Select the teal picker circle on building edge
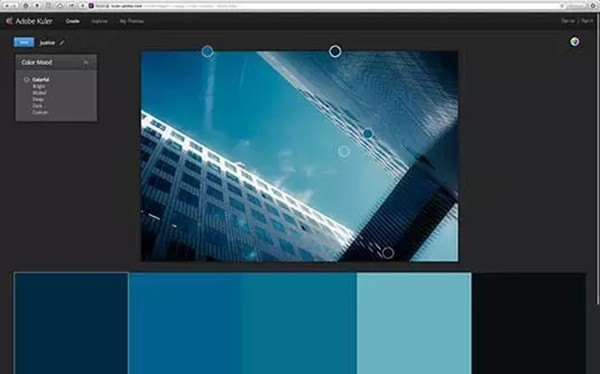600x374 pixels. pyautogui.click(x=368, y=134)
